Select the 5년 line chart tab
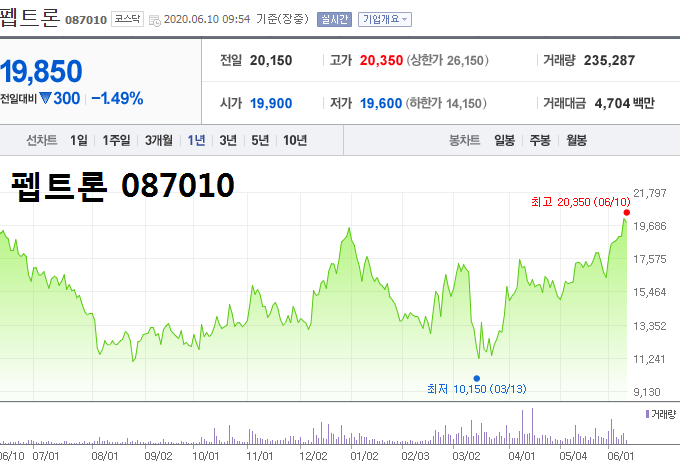The image size is (680, 474). click(260, 140)
